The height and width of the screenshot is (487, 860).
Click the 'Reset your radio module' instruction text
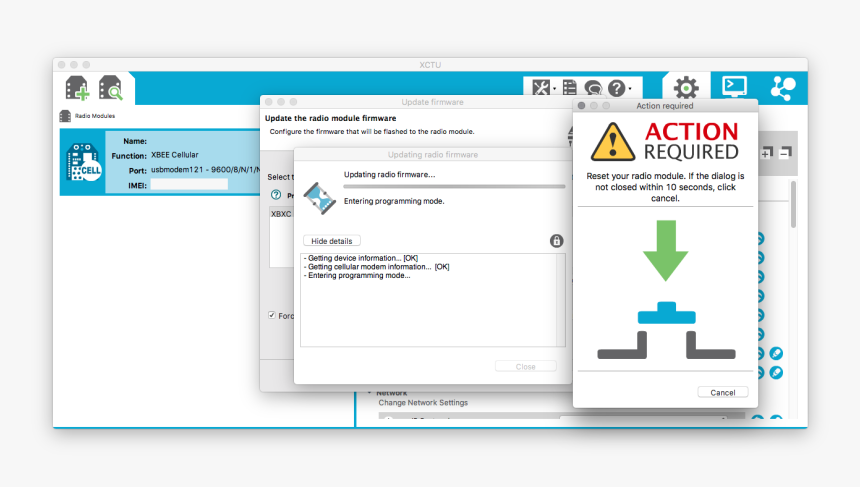pos(665,187)
